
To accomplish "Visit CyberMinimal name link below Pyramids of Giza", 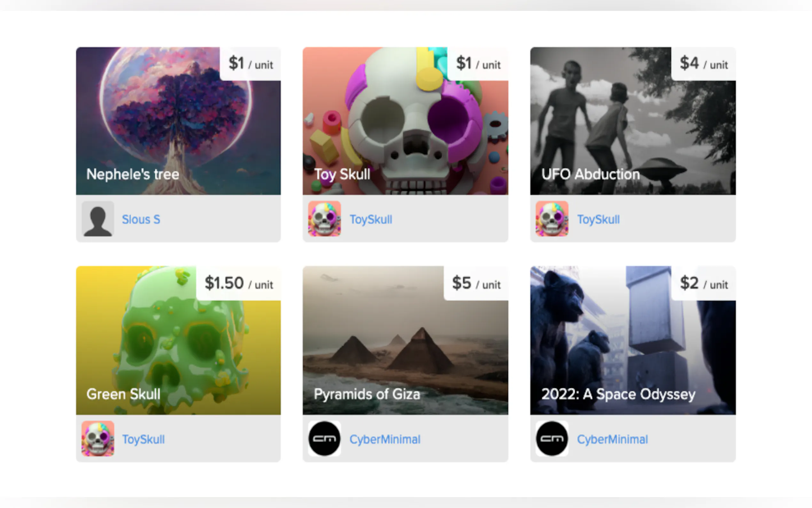I will click(x=385, y=439).
